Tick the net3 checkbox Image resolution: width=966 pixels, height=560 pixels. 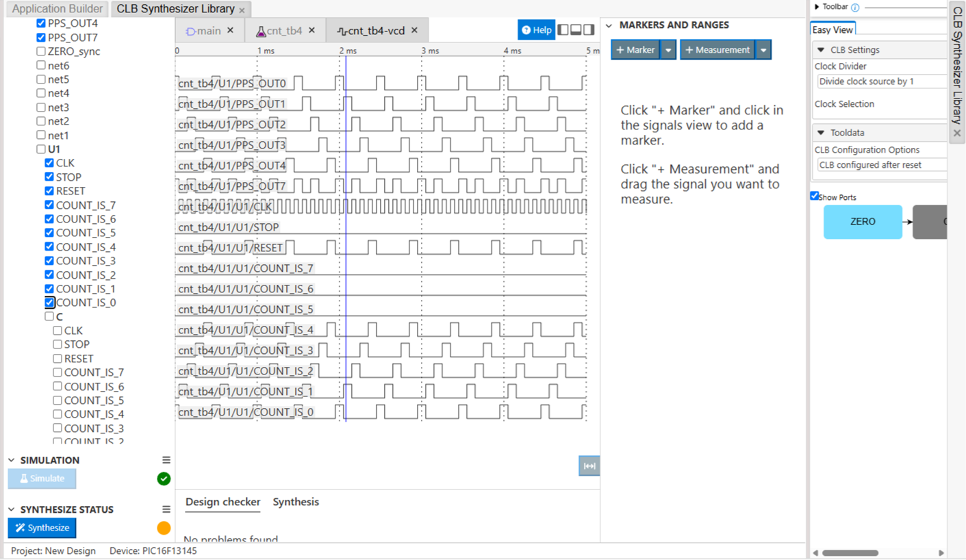click(x=41, y=107)
